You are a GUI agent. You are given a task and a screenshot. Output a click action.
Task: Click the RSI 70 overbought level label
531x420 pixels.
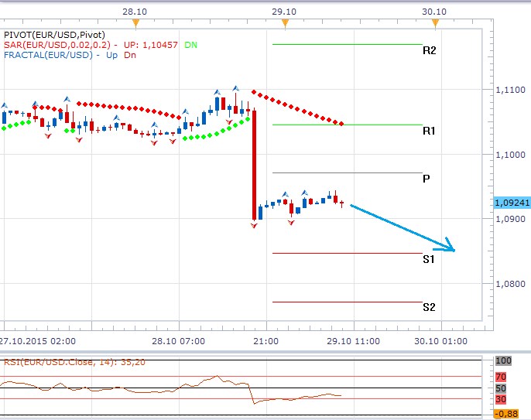500,376
